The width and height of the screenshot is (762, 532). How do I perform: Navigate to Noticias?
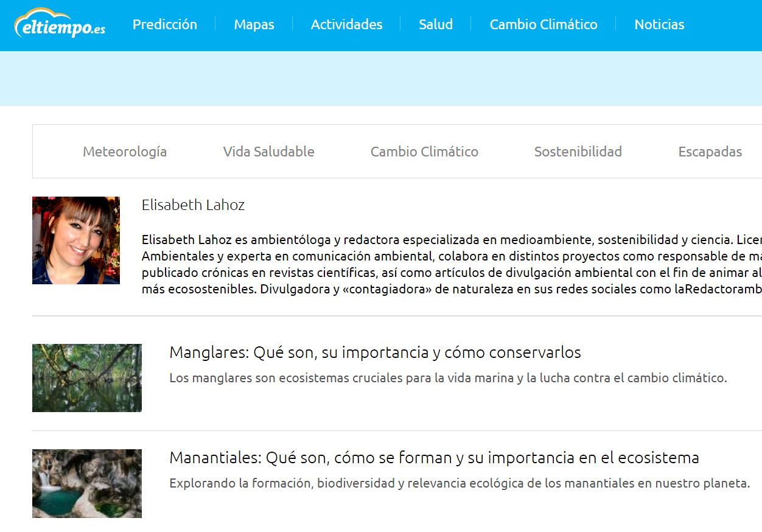click(659, 24)
